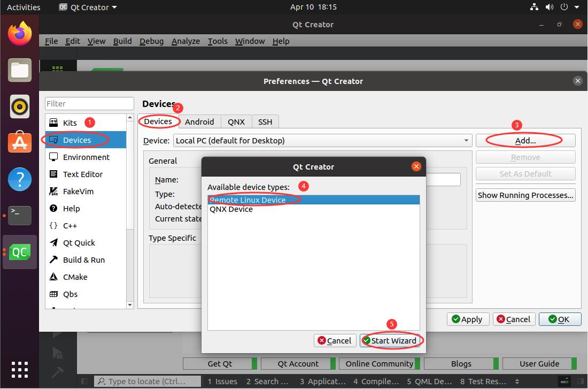
Task: Select the Devices category in Preferences
Action: 86,140
